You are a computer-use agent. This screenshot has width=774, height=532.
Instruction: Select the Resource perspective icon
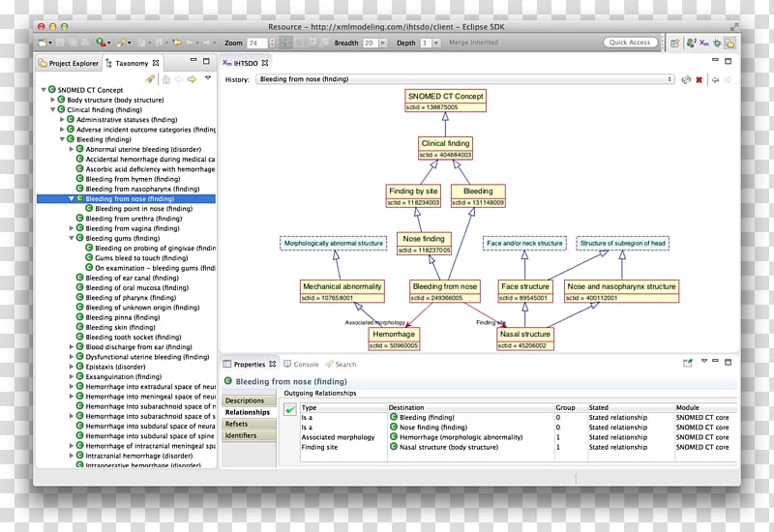[x=729, y=43]
